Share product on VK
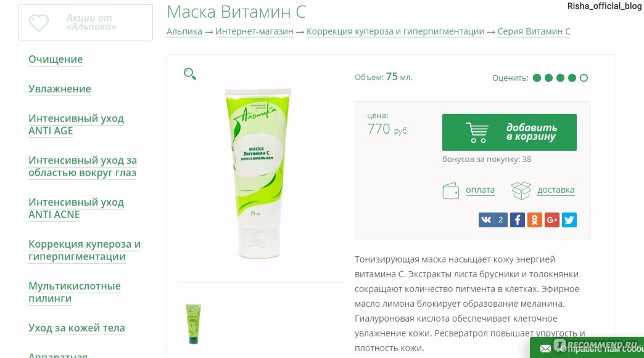The image size is (644, 358). click(x=493, y=220)
